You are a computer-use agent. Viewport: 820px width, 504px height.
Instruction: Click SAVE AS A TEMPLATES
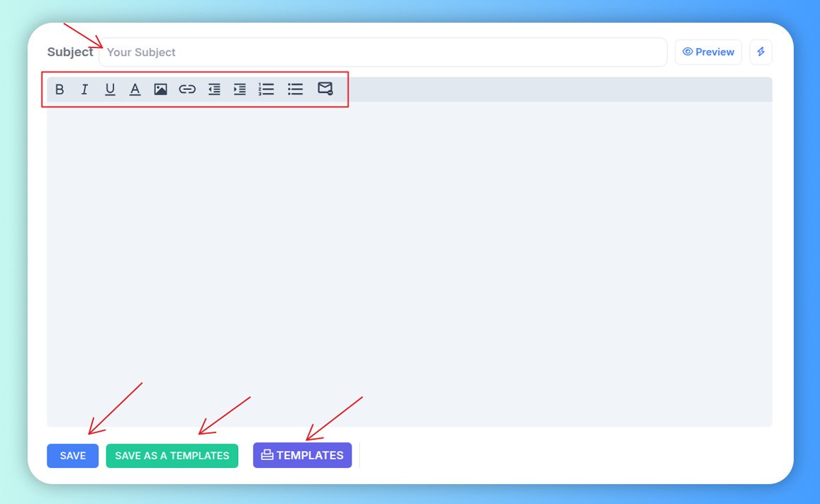click(x=172, y=456)
